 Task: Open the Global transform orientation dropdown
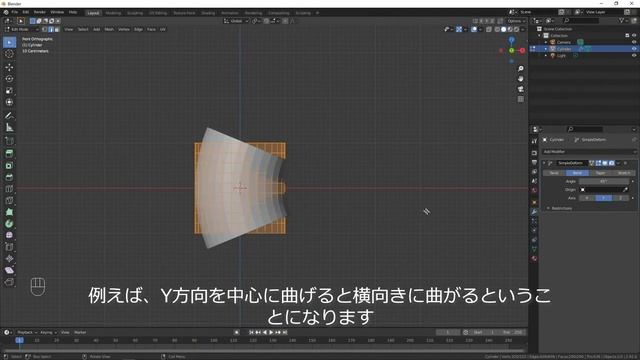pyautogui.click(x=236, y=21)
